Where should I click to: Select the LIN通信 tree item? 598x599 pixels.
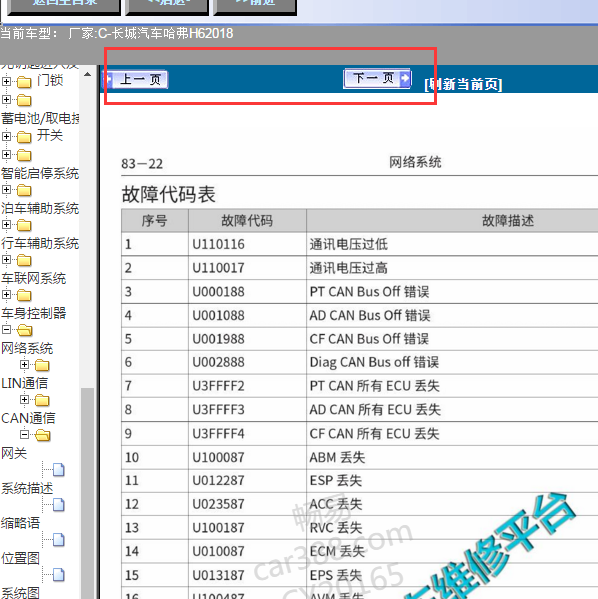click(24, 383)
